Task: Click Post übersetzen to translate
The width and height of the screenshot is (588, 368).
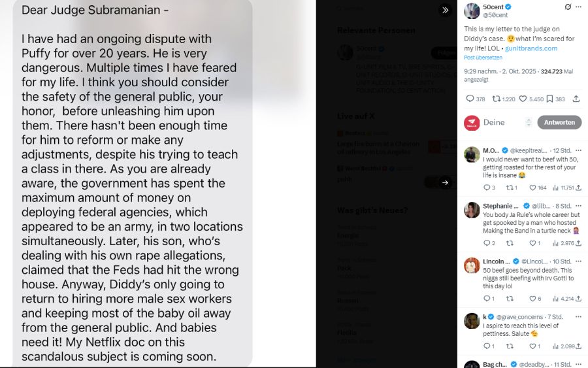Action: click(x=483, y=58)
